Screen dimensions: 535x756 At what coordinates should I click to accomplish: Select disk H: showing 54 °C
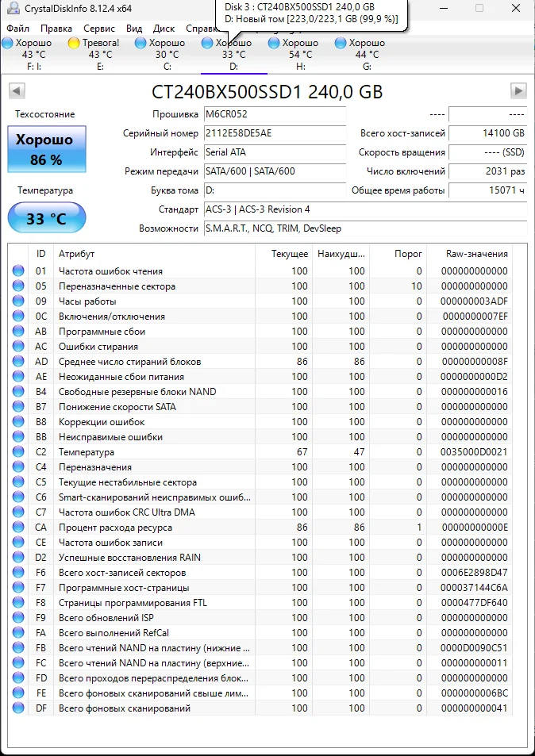[301, 55]
